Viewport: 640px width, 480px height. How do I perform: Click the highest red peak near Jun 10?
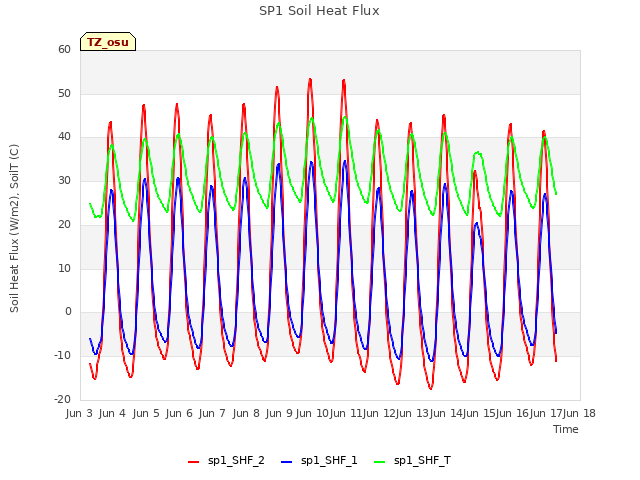(310, 79)
